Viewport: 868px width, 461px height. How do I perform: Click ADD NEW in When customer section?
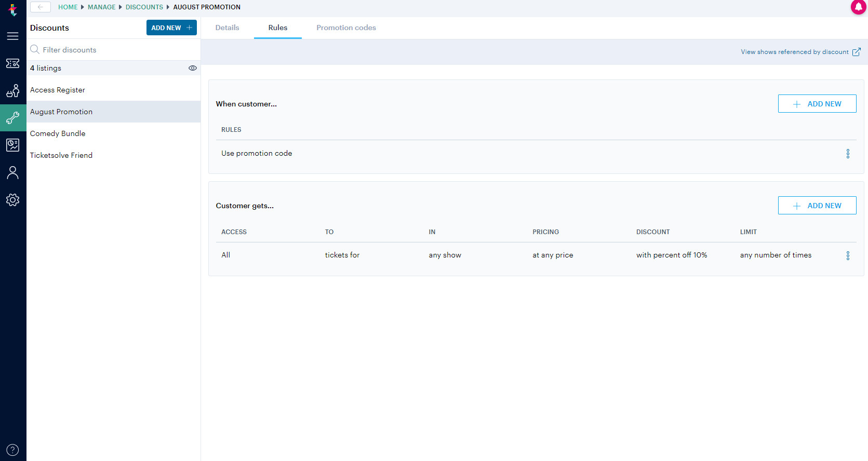tap(817, 104)
